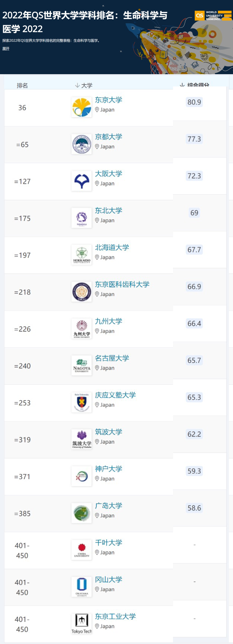Open the 东京医科齿科大学 link
The width and height of the screenshot is (233, 644).
tap(122, 284)
